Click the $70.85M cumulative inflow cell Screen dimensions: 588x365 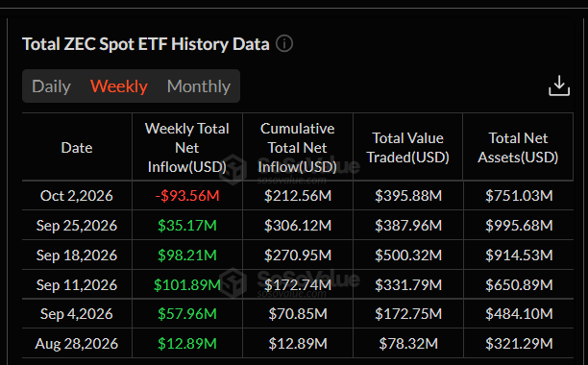pyautogui.click(x=298, y=314)
